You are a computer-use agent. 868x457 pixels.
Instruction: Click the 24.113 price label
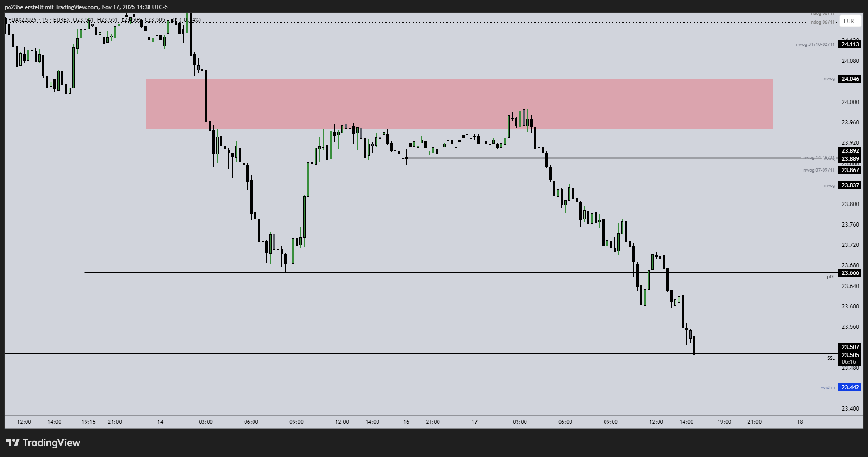point(850,44)
